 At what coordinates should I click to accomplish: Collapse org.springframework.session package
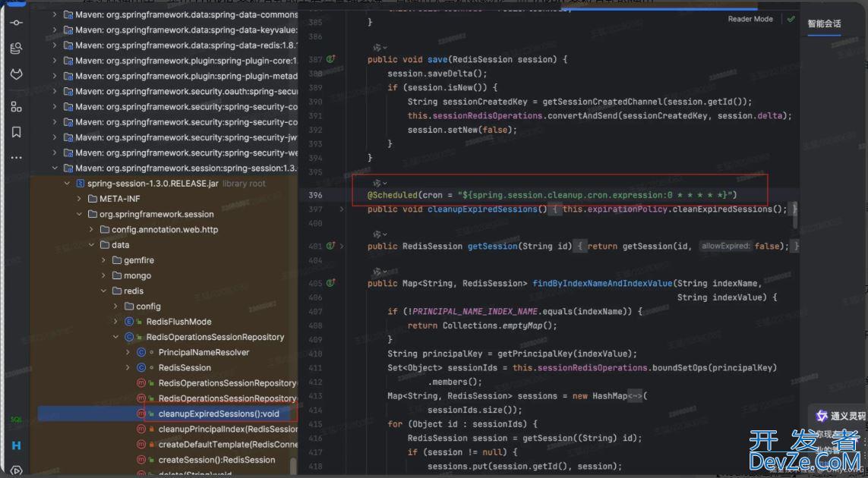(79, 214)
